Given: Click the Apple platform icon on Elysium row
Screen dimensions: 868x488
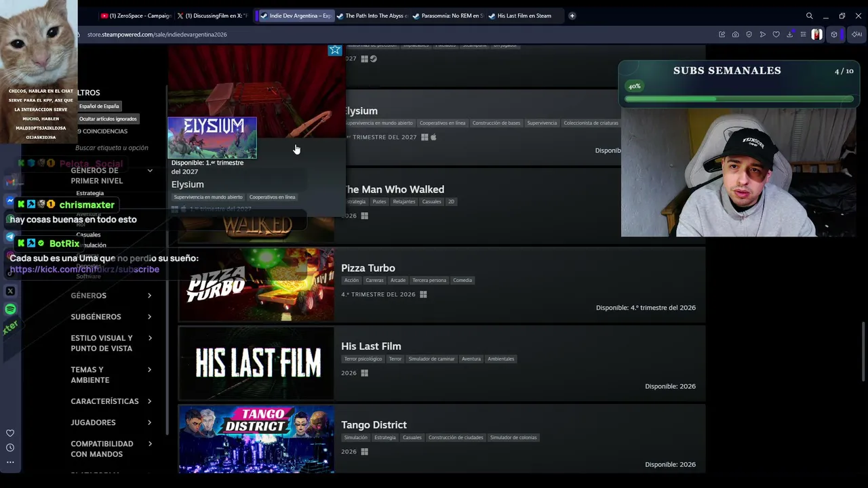Looking at the screenshot, I should tap(433, 137).
